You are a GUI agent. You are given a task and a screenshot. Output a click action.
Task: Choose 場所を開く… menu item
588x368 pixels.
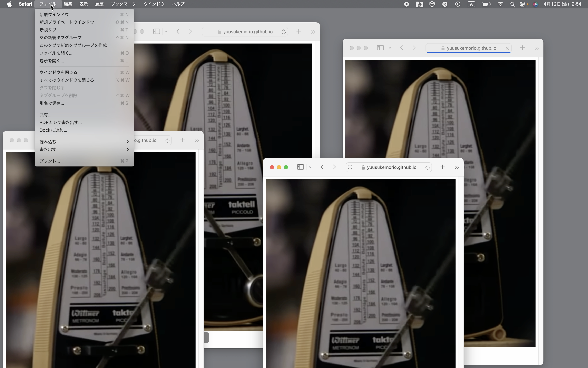click(x=84, y=61)
